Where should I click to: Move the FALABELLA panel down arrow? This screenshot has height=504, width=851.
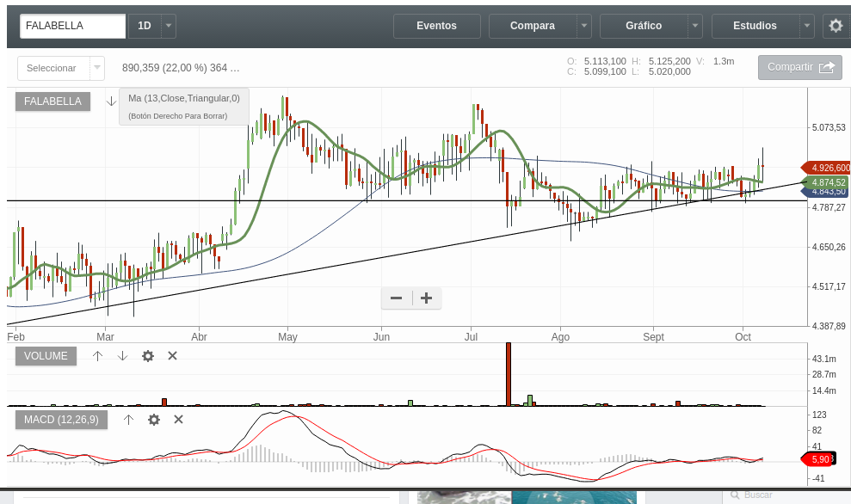tap(111, 101)
